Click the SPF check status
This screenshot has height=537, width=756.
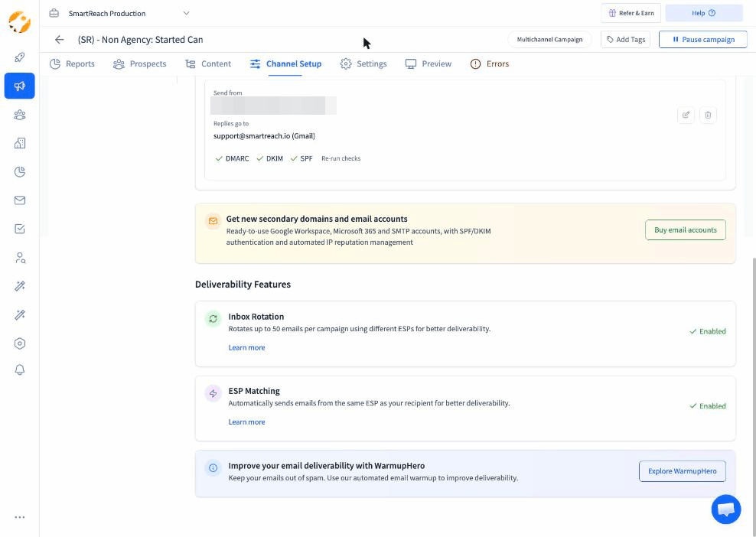coord(301,158)
